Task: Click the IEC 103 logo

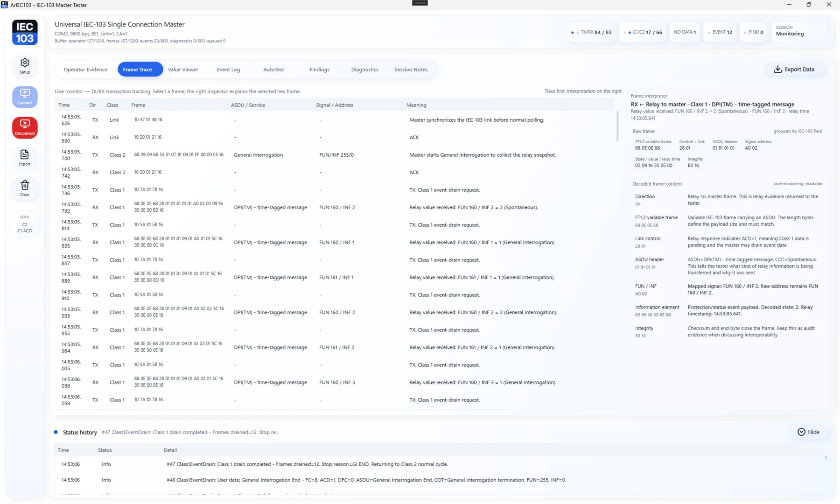Action: (x=25, y=32)
